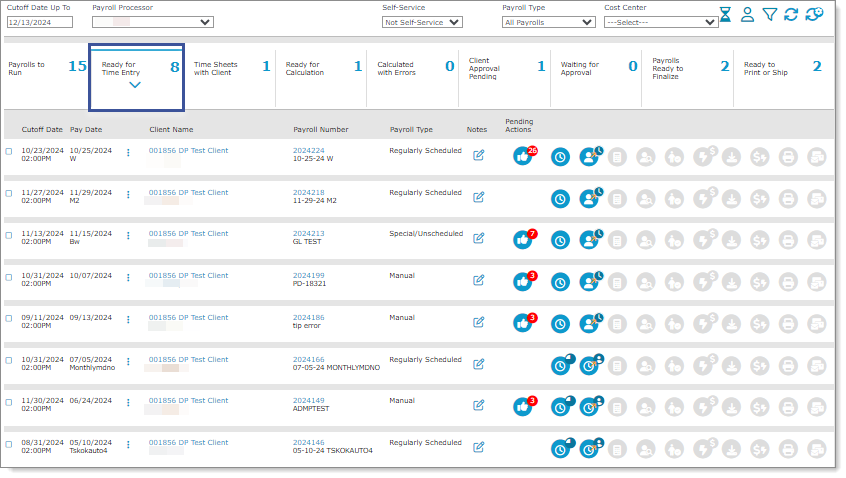This screenshot has width=846, height=478.
Task: Open payroll number 2024166 link
Action: (309, 359)
